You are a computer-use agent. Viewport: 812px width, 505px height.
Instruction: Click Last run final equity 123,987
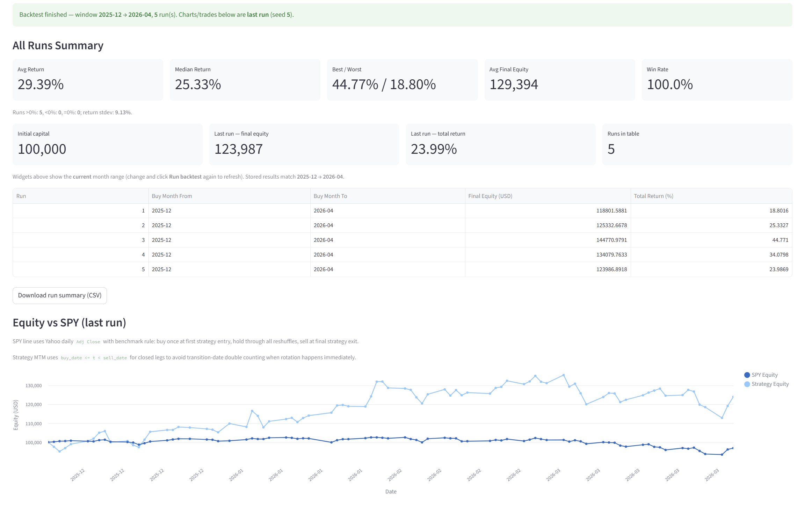tap(239, 149)
